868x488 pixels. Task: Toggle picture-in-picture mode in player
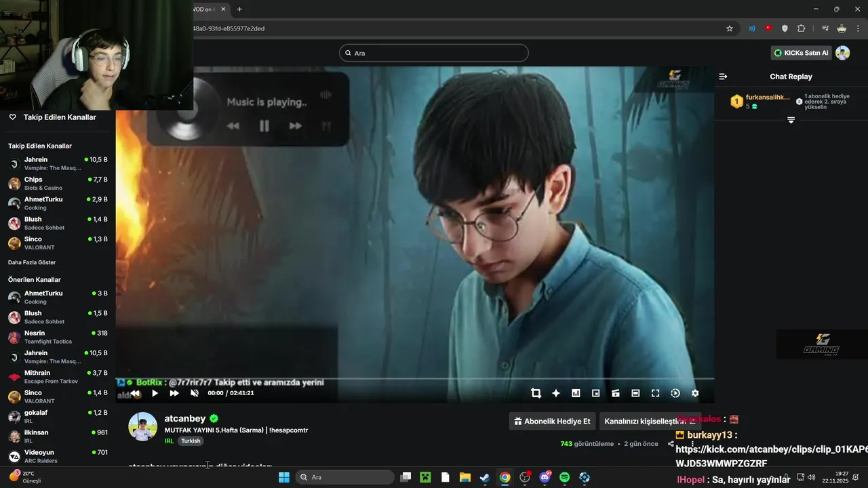pyautogui.click(x=596, y=393)
